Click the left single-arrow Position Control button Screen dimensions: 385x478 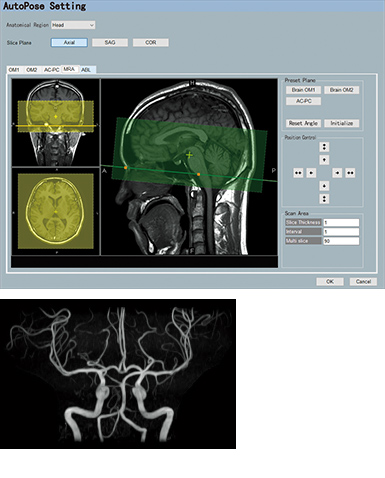click(x=311, y=173)
